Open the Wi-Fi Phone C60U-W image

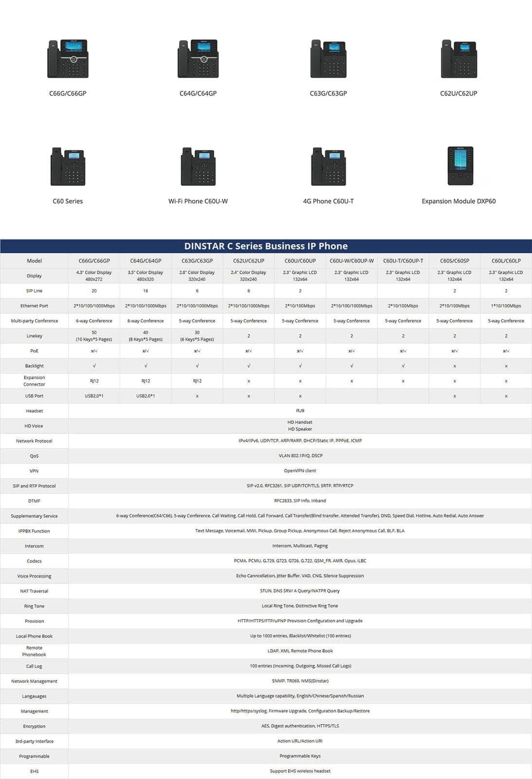point(198,166)
